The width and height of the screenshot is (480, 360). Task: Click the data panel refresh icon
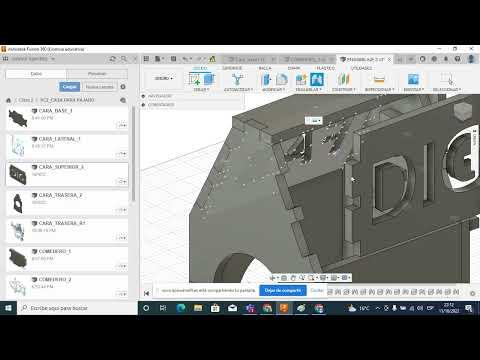113,59
